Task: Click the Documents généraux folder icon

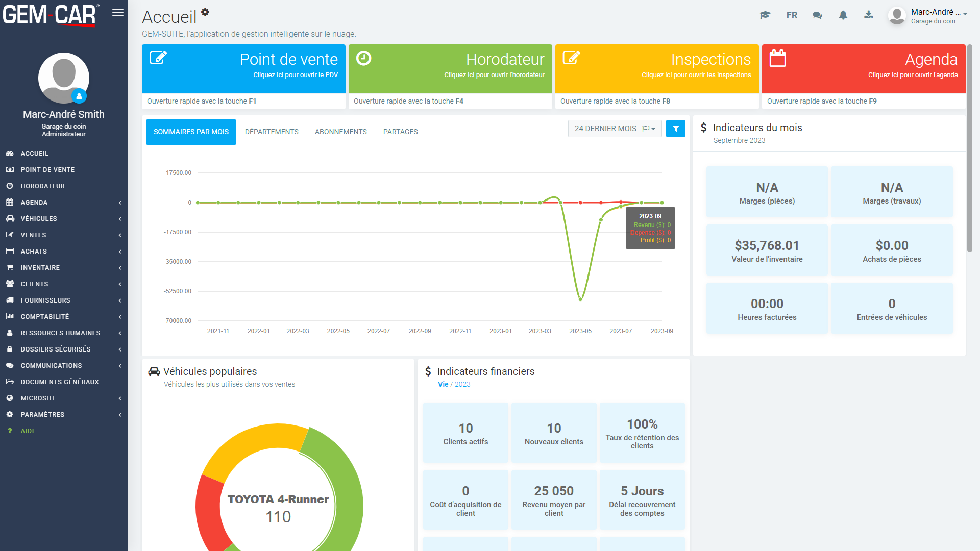Action: 10,382
